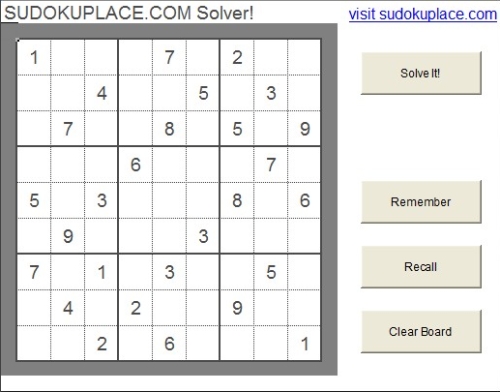Select the cell with 2 in the first row
500x392 pixels.
[x=237, y=57]
